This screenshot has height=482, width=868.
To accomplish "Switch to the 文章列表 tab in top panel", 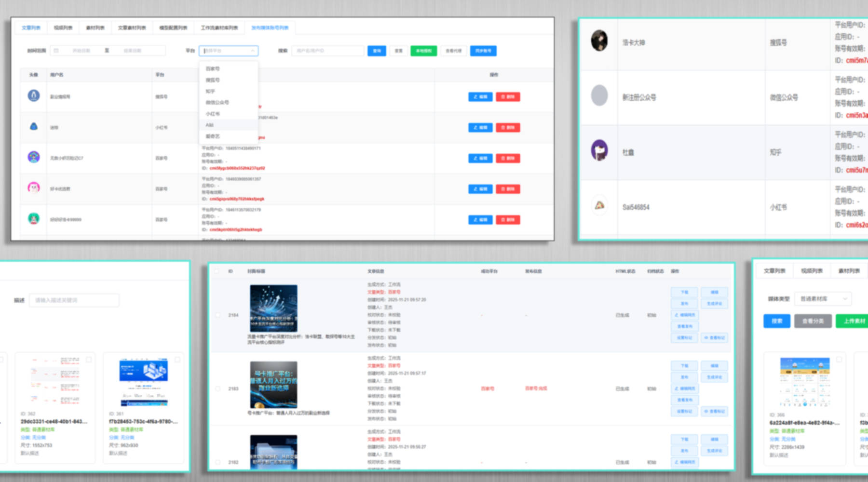I will [31, 28].
